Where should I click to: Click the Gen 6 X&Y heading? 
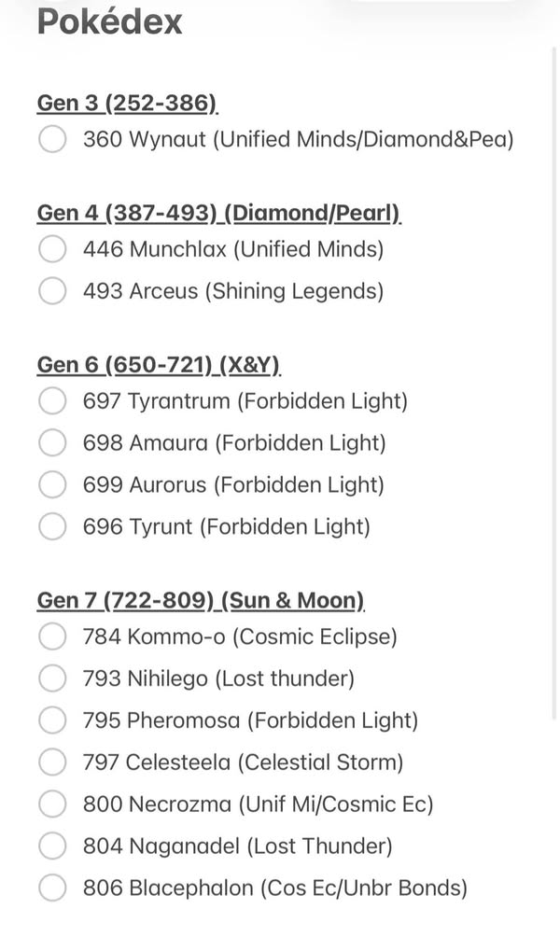click(159, 365)
